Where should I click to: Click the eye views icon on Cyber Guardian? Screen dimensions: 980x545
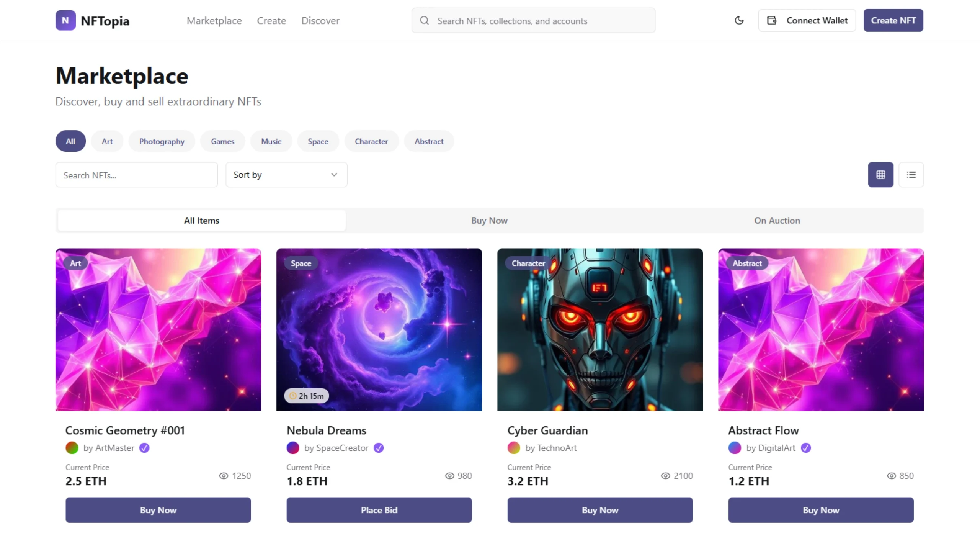pyautogui.click(x=665, y=476)
